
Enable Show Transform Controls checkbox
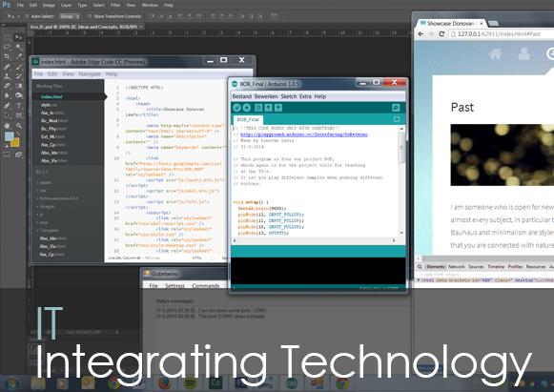[x=90, y=16]
